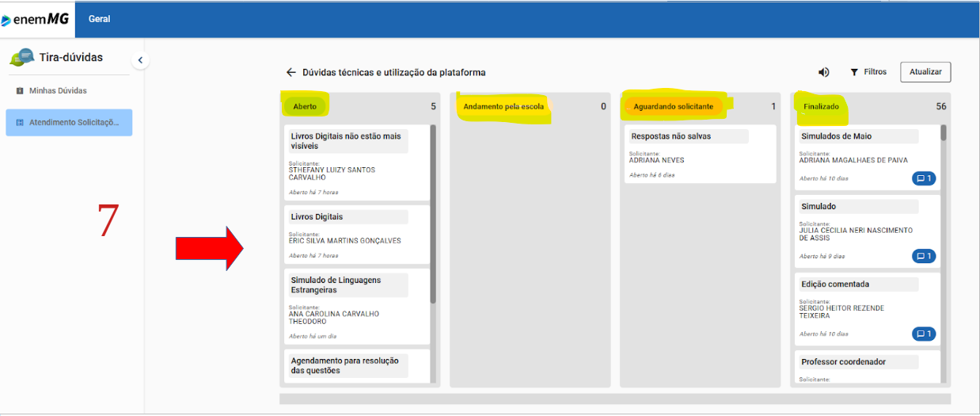Click the Aguardando solicitante count 1
Viewport: 980px width, 416px height.
[x=773, y=106]
